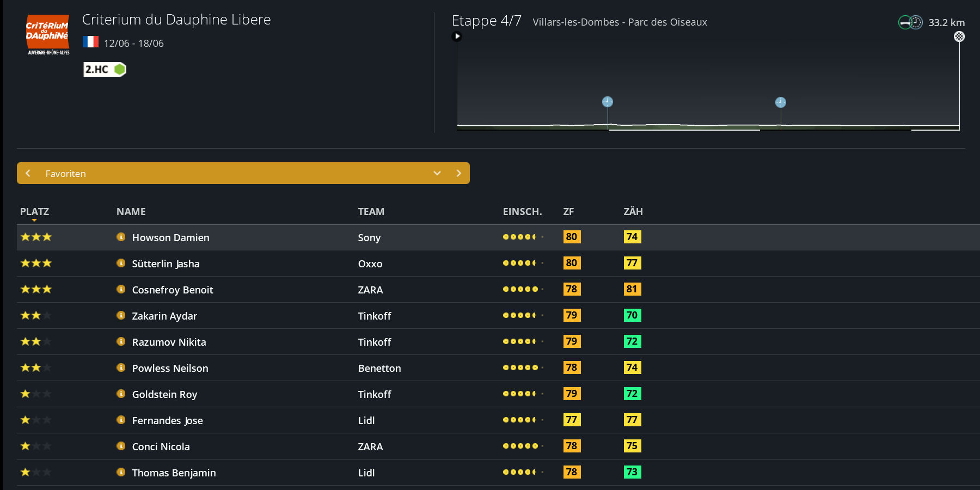Go to previous list with left arrow
The height and width of the screenshot is (490, 980).
pos(28,173)
